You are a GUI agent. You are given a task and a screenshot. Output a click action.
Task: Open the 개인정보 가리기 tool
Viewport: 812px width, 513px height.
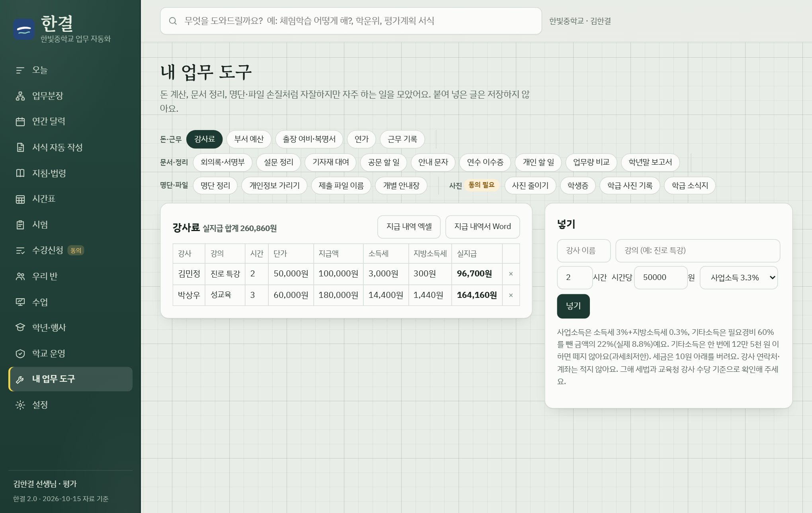click(x=274, y=186)
